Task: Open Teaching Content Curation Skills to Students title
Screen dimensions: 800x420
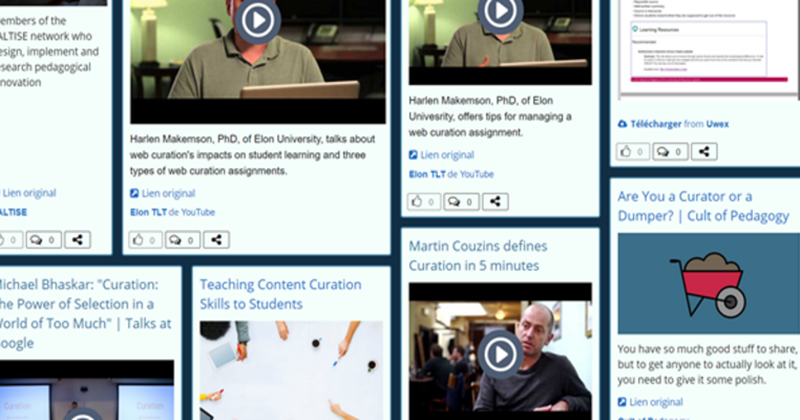Action: coord(281,294)
